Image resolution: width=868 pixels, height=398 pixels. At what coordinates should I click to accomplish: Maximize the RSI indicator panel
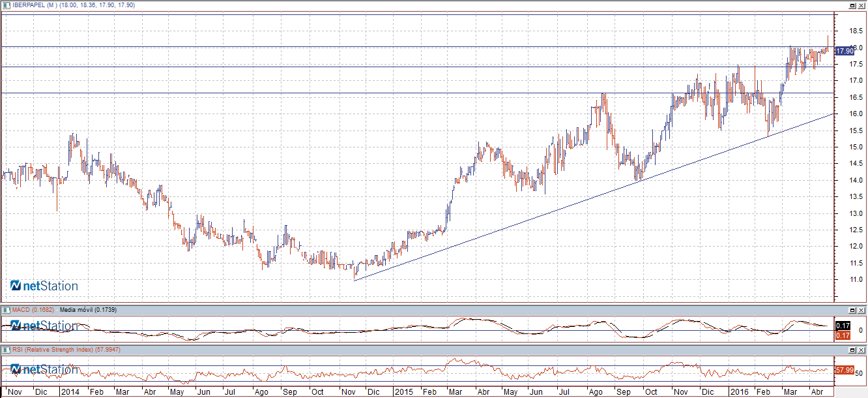tap(852, 351)
